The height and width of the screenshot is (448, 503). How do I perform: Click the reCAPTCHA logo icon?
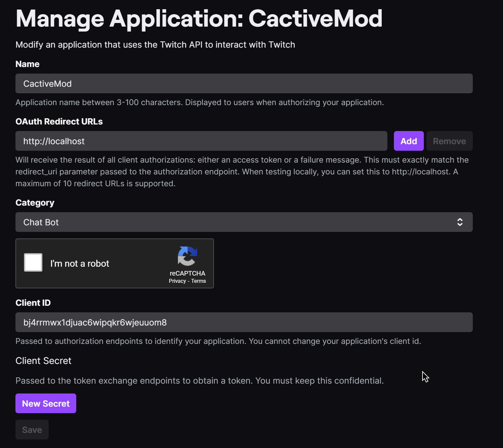tap(187, 256)
